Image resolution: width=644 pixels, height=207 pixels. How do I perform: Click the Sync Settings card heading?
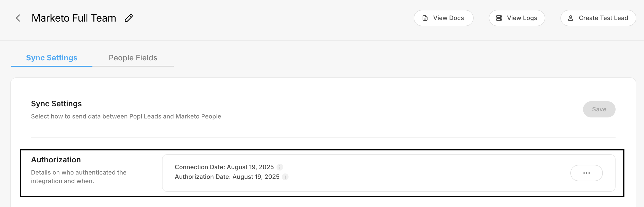56,103
